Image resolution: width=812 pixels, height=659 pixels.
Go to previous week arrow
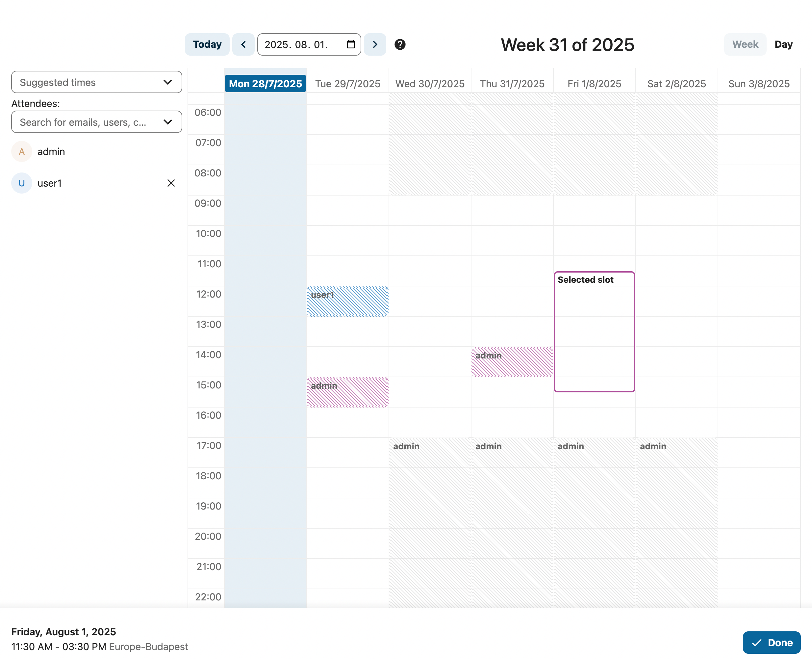pyautogui.click(x=243, y=44)
